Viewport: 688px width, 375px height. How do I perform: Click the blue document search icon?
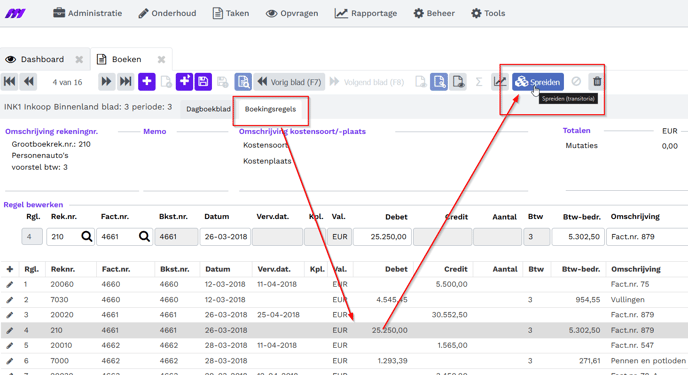tap(243, 82)
